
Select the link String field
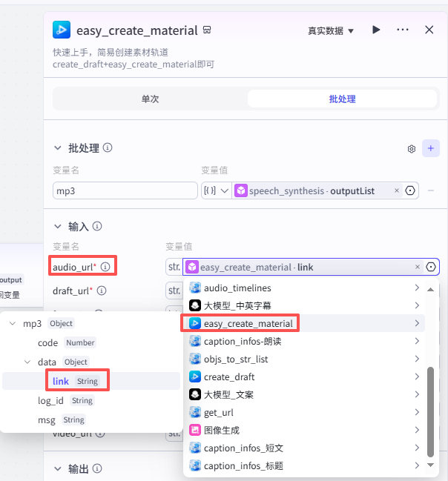[x=61, y=381]
